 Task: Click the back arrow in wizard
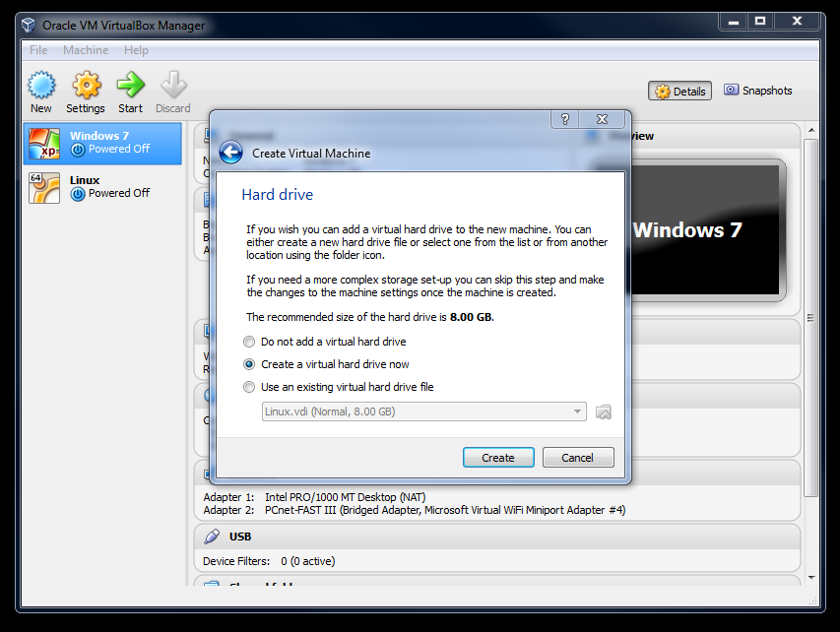coord(230,153)
